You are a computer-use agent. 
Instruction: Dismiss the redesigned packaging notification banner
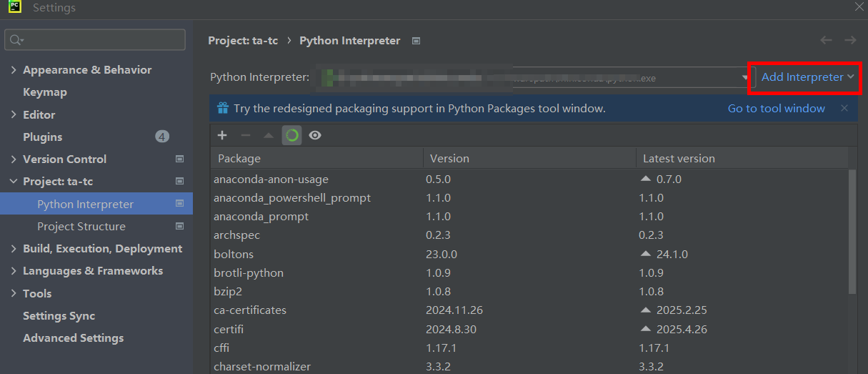pyautogui.click(x=844, y=109)
